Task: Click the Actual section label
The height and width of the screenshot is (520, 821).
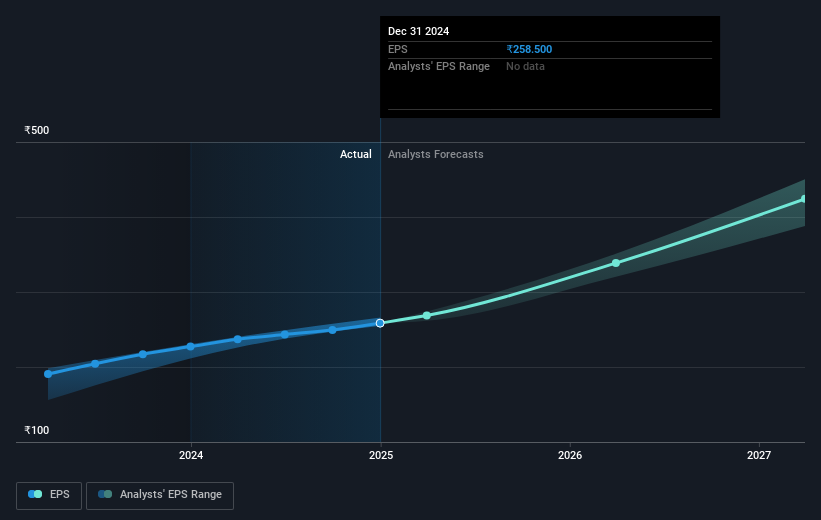Action: click(x=356, y=154)
